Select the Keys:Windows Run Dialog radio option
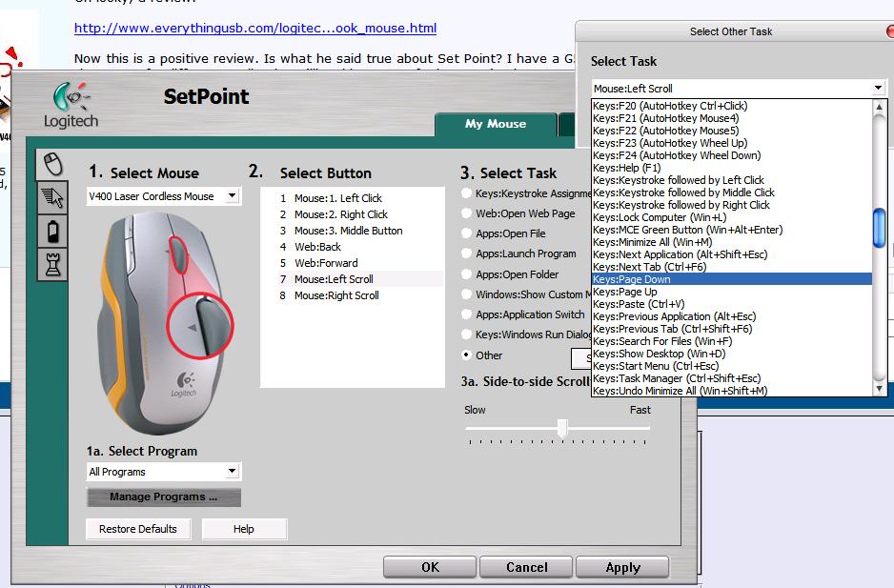 [x=466, y=335]
